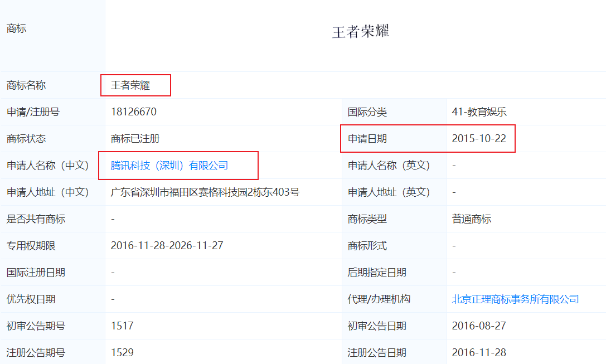Image resolution: width=606 pixels, height=364 pixels.
Task: Click the 代理/办理机构 label
Action: click(x=379, y=299)
